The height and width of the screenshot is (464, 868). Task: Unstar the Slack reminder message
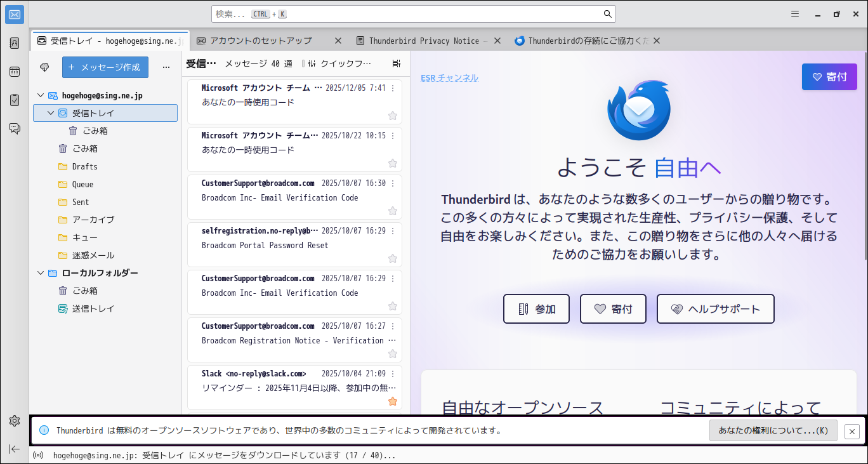coord(393,401)
